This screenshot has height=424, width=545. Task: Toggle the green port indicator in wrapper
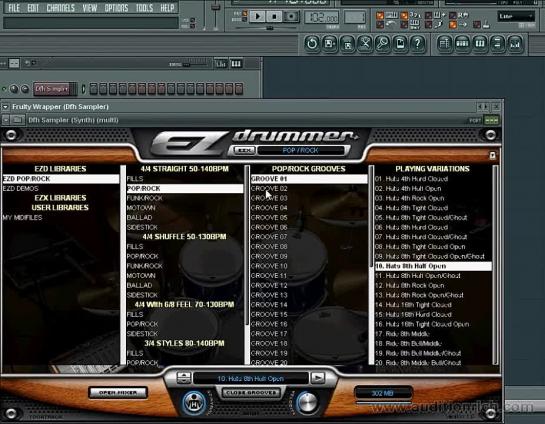pyautogui.click(x=491, y=120)
